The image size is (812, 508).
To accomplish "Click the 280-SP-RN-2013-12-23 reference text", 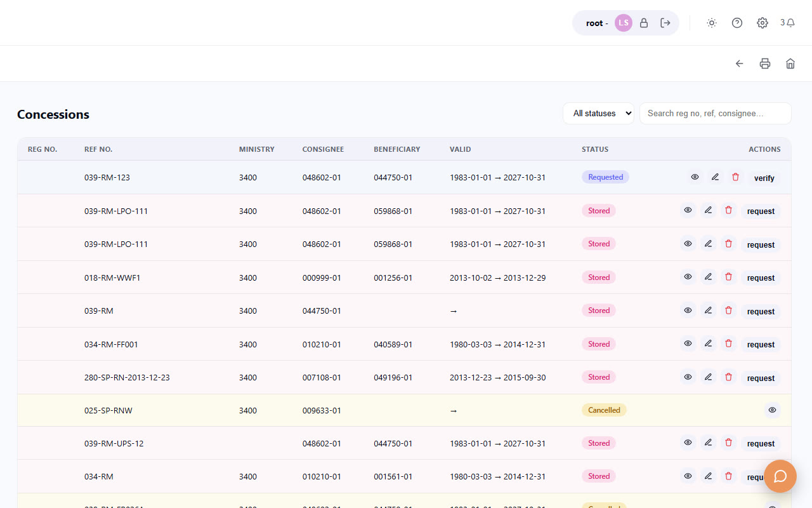I will [127, 377].
